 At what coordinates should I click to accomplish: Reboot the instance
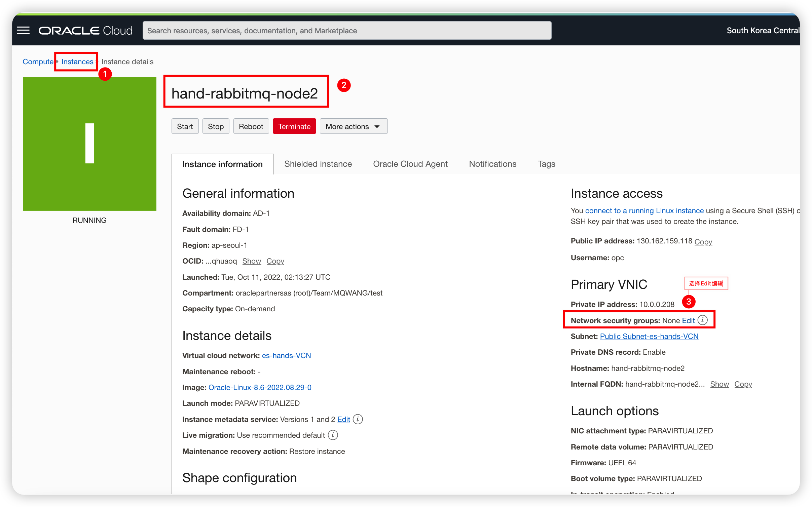coord(251,126)
